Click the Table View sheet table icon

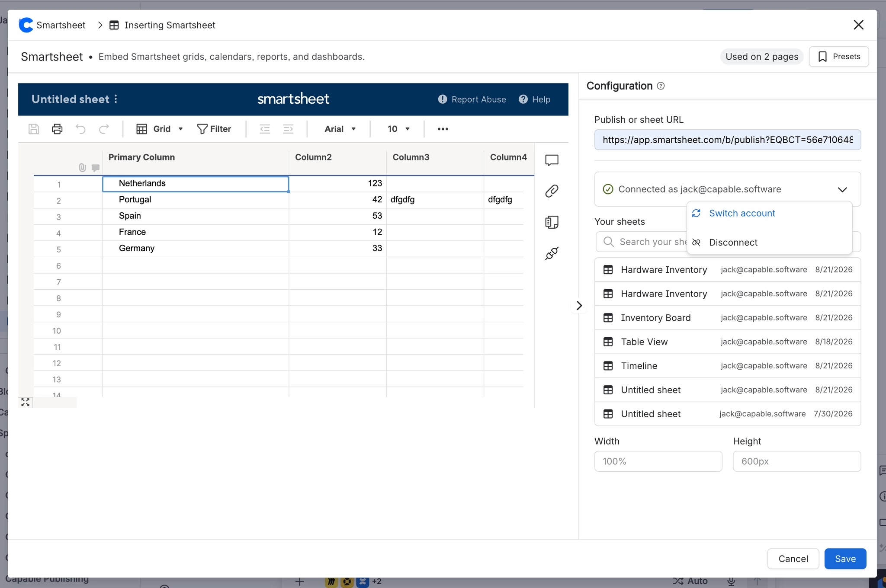[x=608, y=342]
